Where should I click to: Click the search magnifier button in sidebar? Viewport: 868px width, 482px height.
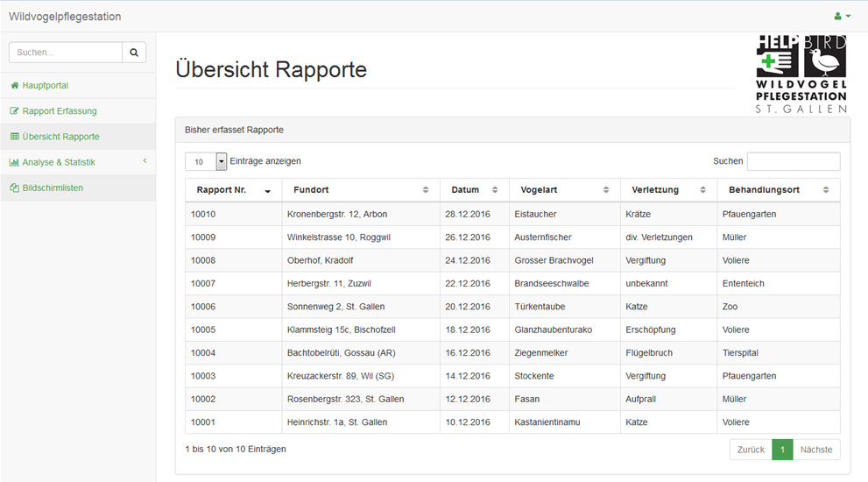134,53
